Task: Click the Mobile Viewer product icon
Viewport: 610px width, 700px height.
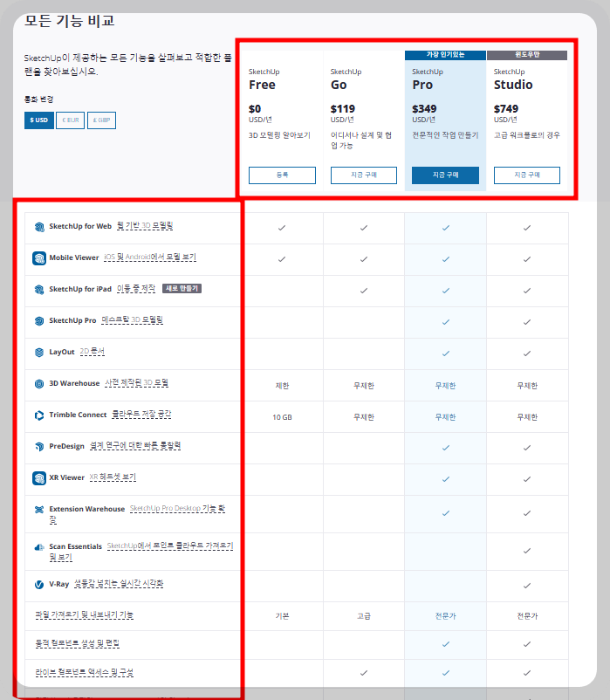Action: 39,258
